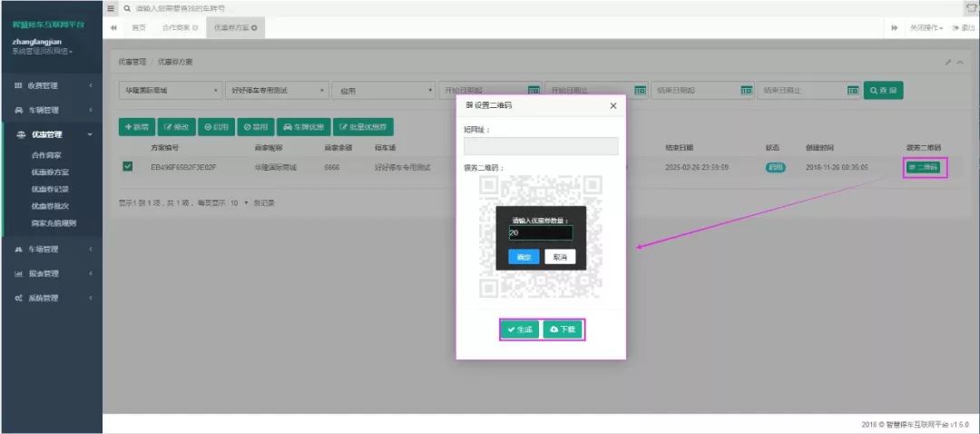This screenshot has height=434, width=980.
Task: Click the rewind tabs-left double arrow
Action: point(113,28)
